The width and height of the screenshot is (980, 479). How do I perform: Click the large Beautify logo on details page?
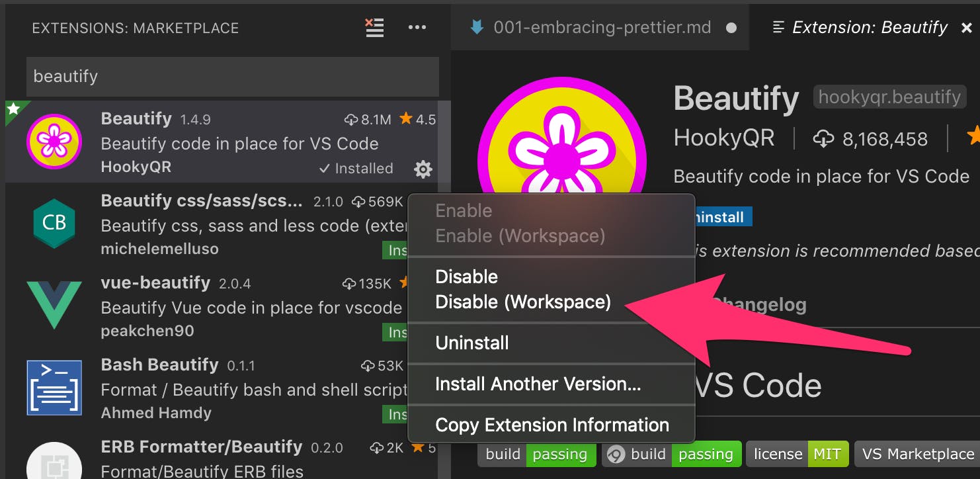coord(562,136)
